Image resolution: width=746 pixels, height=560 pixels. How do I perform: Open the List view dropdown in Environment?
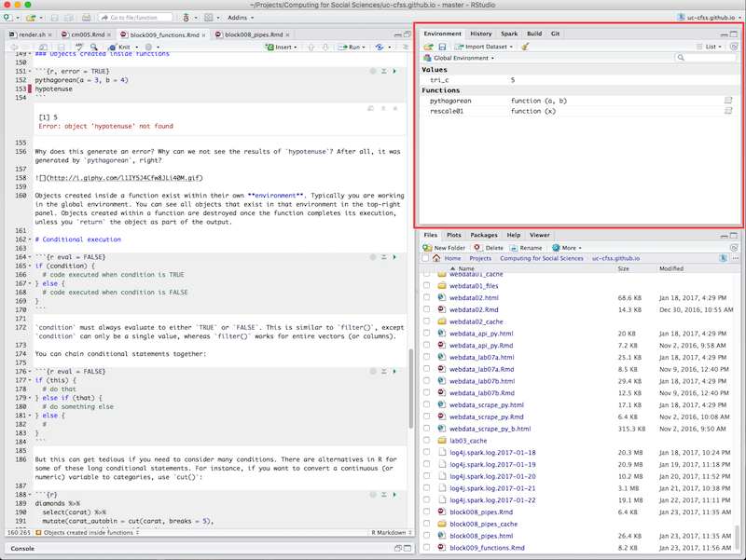pos(709,47)
